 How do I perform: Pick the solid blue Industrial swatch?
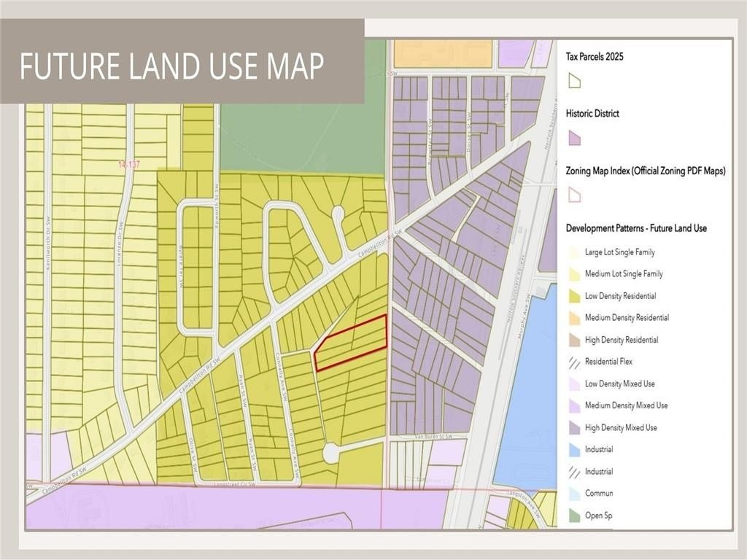pyautogui.click(x=575, y=449)
